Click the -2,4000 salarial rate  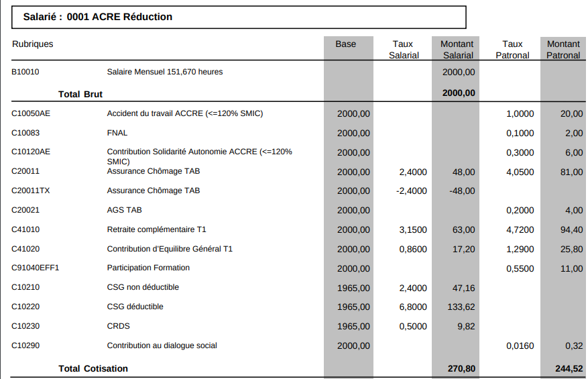pyautogui.click(x=412, y=191)
